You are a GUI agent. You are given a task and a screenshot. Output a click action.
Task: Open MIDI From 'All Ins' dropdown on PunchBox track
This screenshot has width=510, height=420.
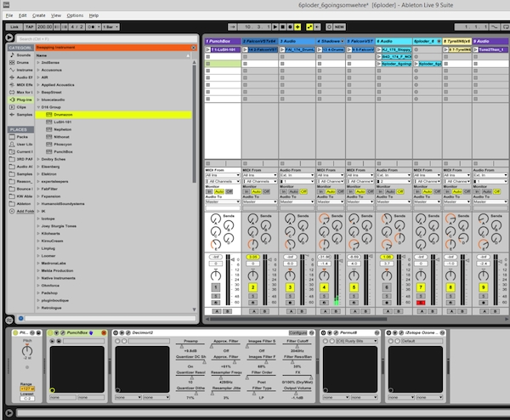223,175
